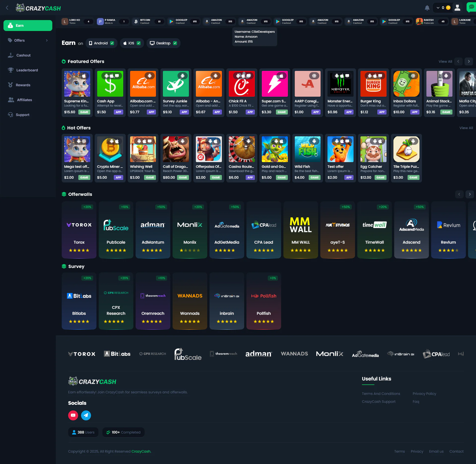This screenshot has width=476, height=464.
Task: Toggle the iOS platform checkbox
Action: click(x=139, y=43)
